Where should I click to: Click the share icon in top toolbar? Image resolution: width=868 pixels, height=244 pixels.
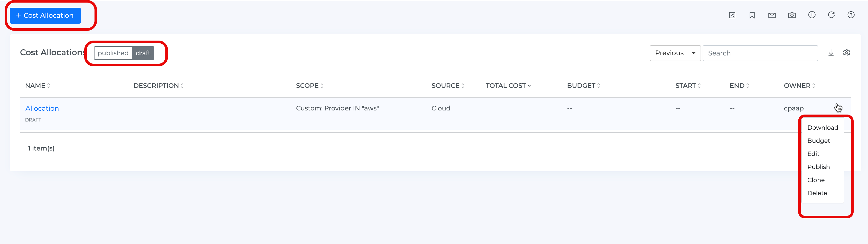tap(732, 15)
